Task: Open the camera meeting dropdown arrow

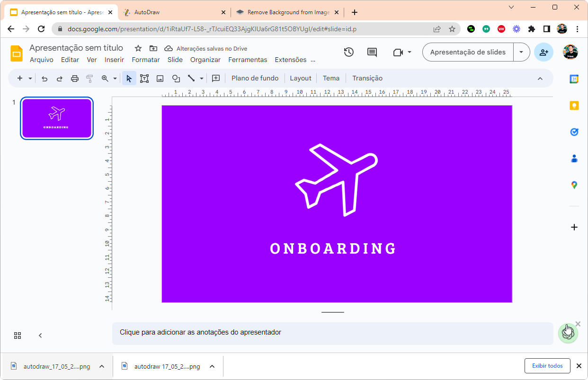Action: (x=410, y=52)
